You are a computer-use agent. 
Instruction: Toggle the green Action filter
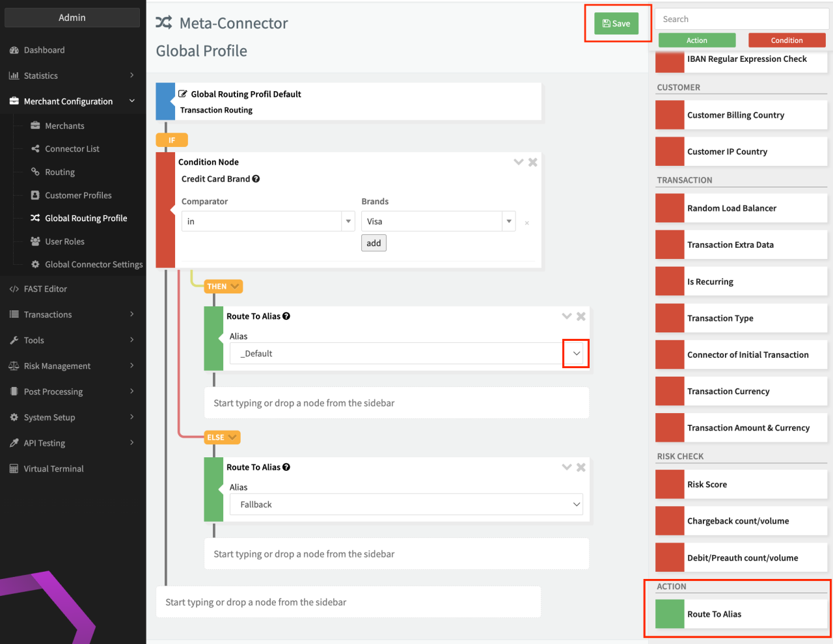(x=696, y=40)
